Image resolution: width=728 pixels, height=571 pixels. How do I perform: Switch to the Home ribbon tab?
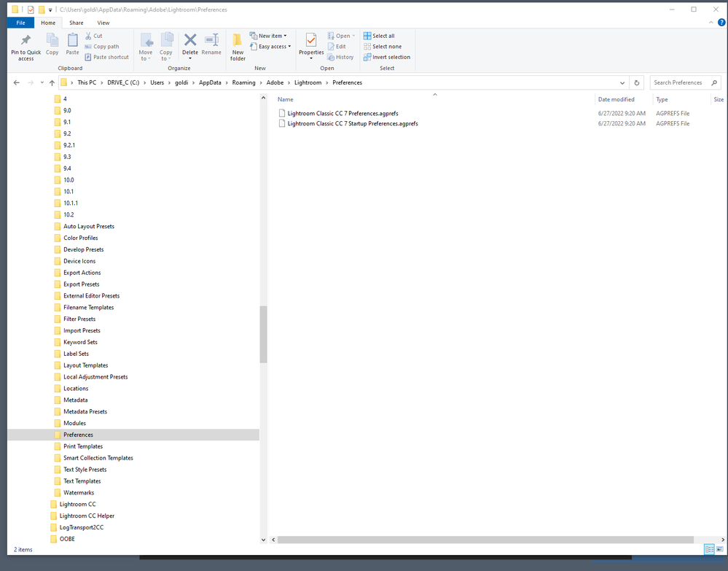coord(48,23)
